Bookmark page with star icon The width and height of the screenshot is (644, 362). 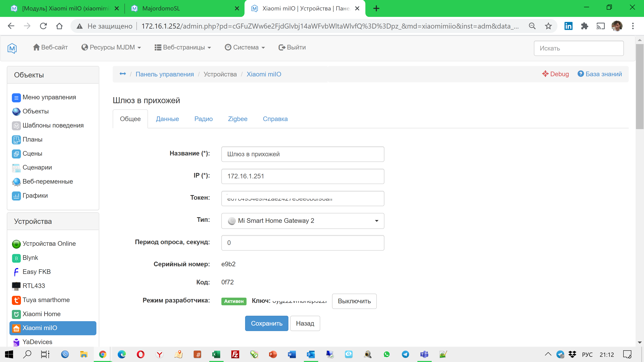coord(548,26)
